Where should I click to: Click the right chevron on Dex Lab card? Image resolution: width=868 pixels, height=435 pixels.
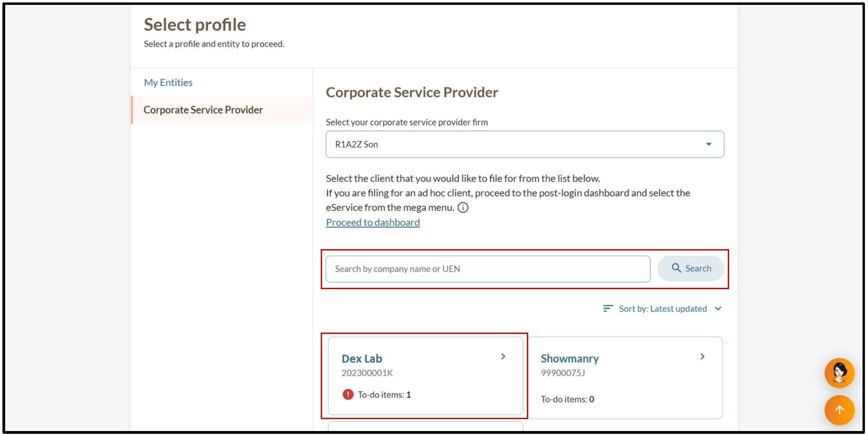pyautogui.click(x=503, y=356)
